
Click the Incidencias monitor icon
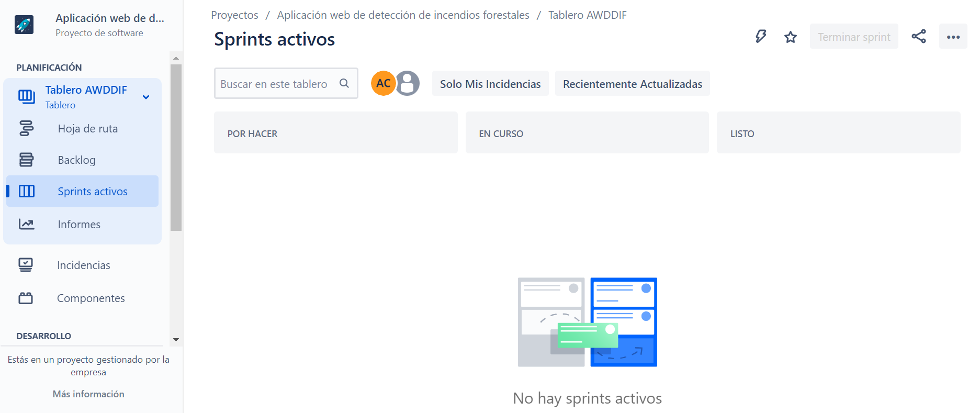[26, 265]
